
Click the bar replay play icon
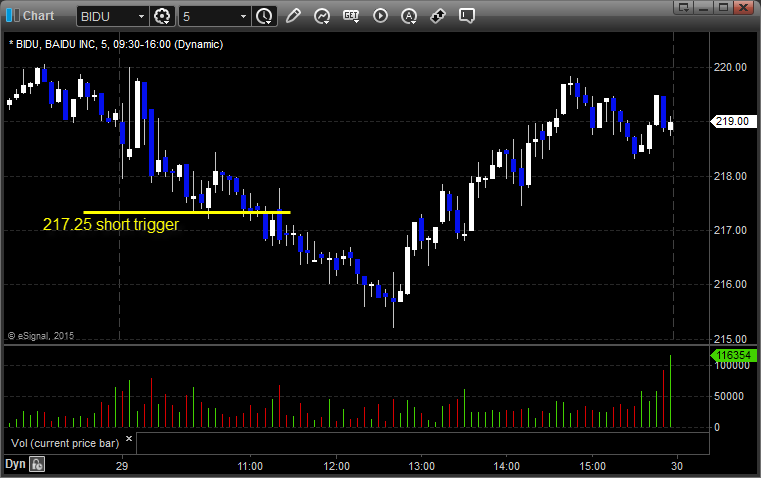coord(380,16)
